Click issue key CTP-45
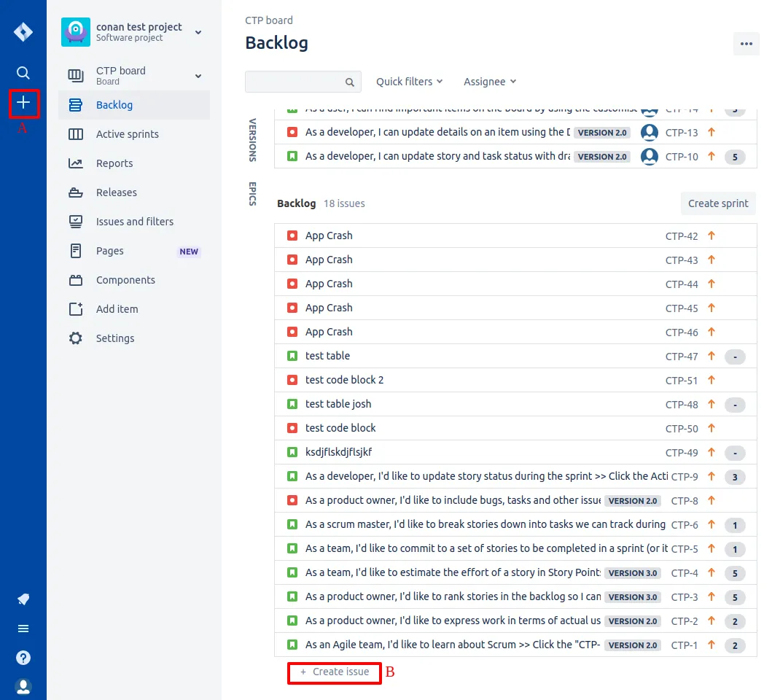 click(x=682, y=308)
